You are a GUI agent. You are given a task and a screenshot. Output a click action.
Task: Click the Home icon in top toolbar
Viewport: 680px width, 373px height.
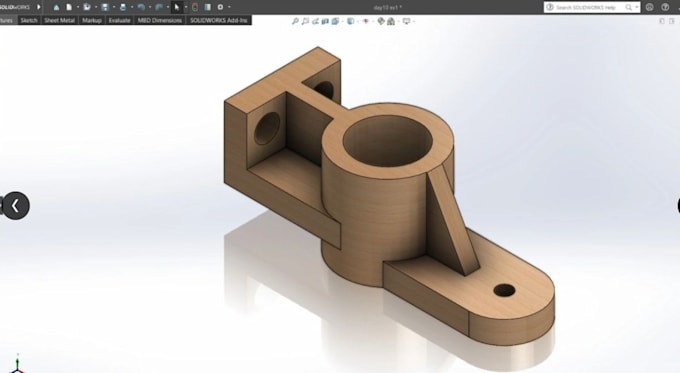click(x=56, y=7)
